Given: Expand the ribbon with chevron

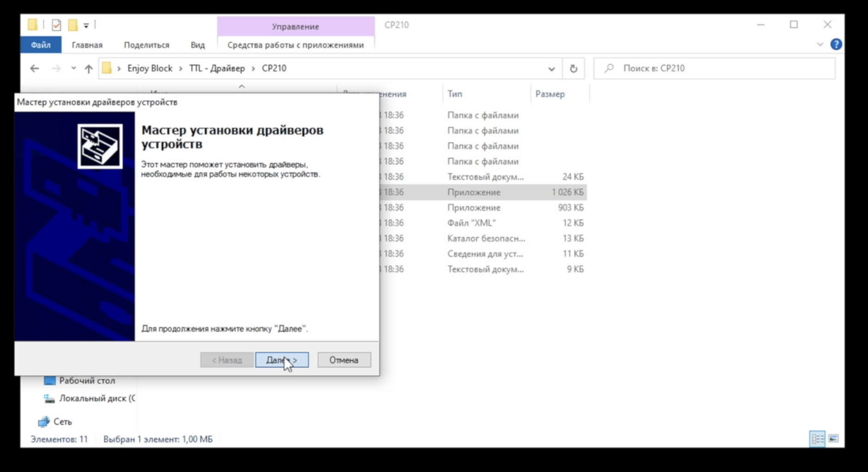Looking at the screenshot, I should point(820,44).
